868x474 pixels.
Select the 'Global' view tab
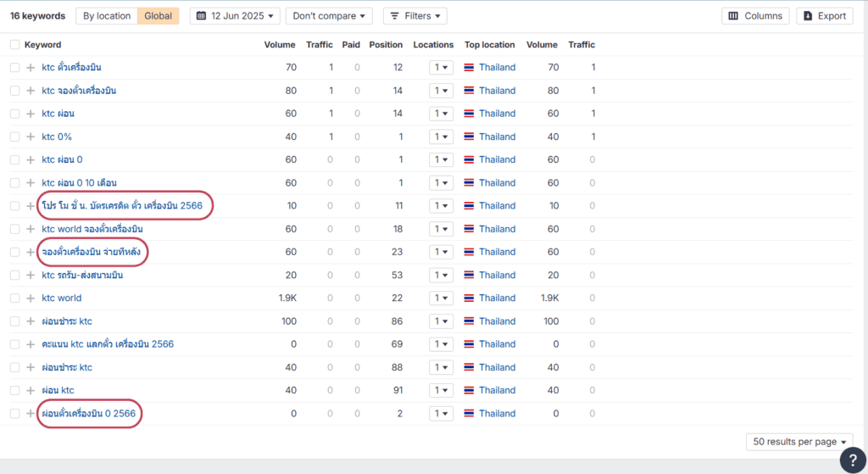159,16
